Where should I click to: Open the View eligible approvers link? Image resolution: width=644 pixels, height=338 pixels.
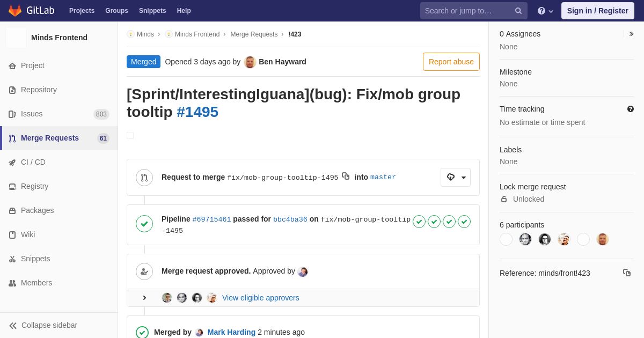[261, 298]
